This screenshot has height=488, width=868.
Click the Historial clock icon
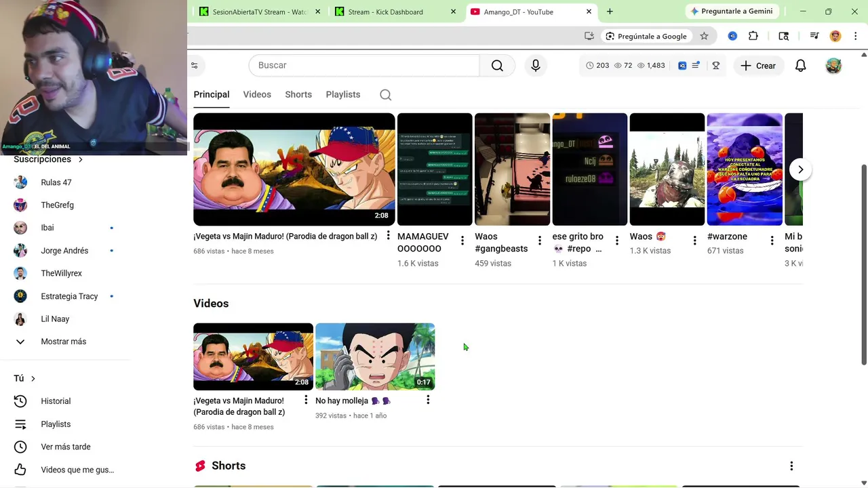20,401
